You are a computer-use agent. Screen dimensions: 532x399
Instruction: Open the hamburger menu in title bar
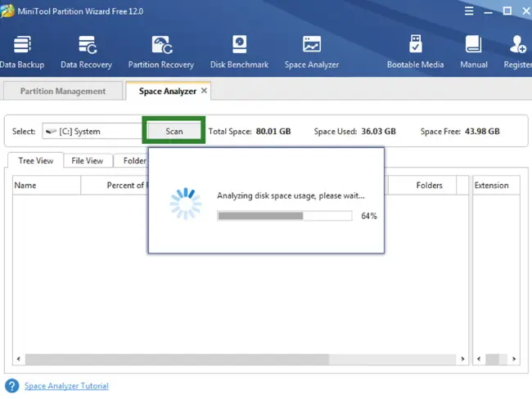pyautogui.click(x=469, y=11)
